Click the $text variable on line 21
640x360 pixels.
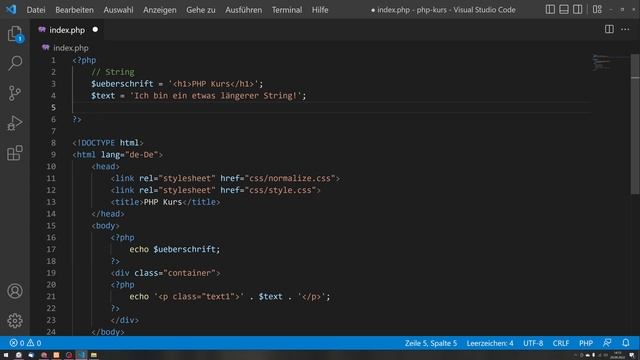(x=270, y=297)
